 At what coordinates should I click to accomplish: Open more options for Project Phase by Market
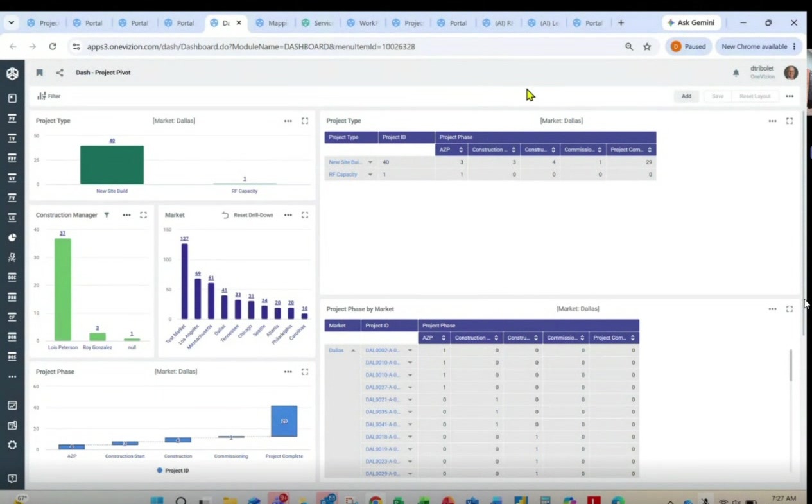coord(772,309)
